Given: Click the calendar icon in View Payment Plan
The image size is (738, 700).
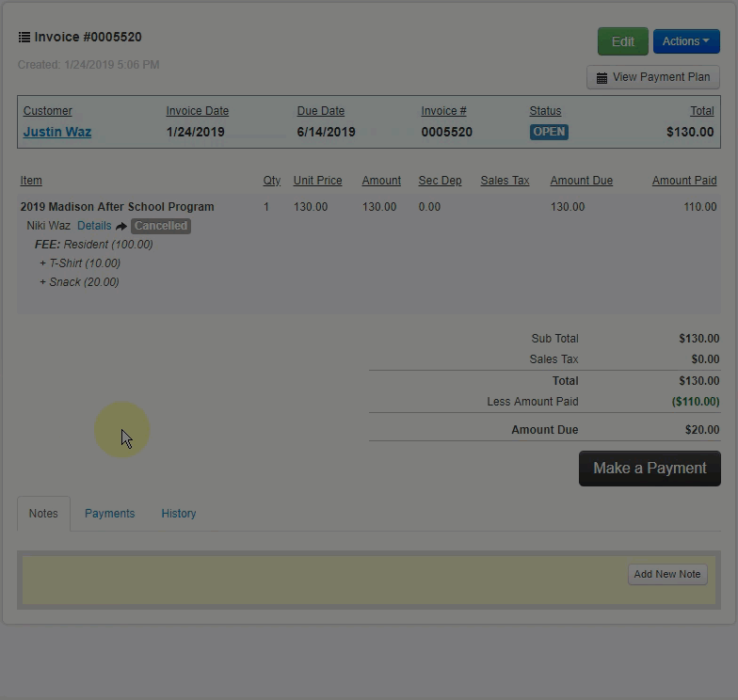Looking at the screenshot, I should (602, 77).
